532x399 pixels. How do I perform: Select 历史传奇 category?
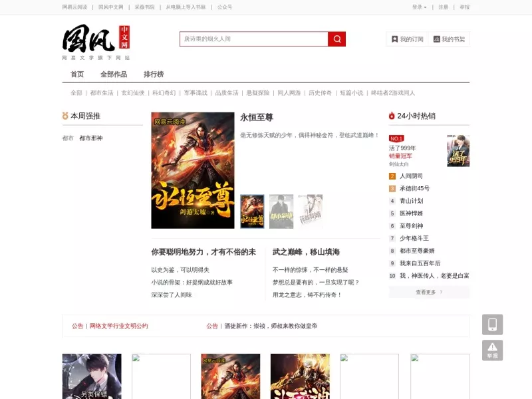pyautogui.click(x=321, y=93)
